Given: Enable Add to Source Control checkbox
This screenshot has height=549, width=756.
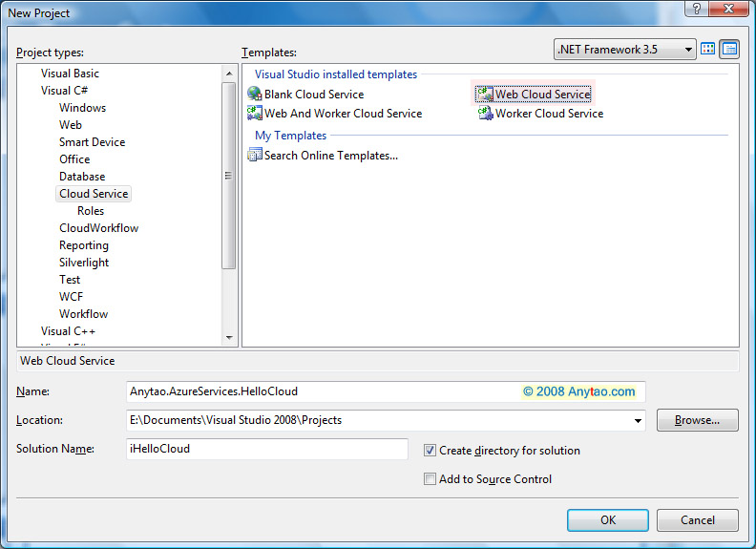Looking at the screenshot, I should pos(430,478).
